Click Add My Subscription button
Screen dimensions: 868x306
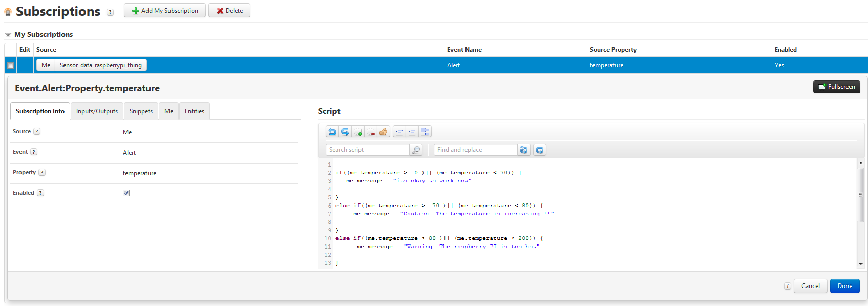tap(165, 11)
